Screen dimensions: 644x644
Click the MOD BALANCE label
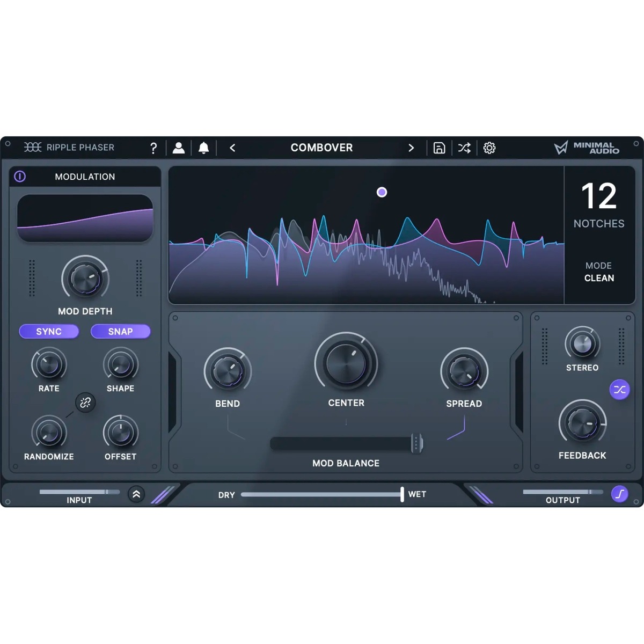(x=346, y=463)
